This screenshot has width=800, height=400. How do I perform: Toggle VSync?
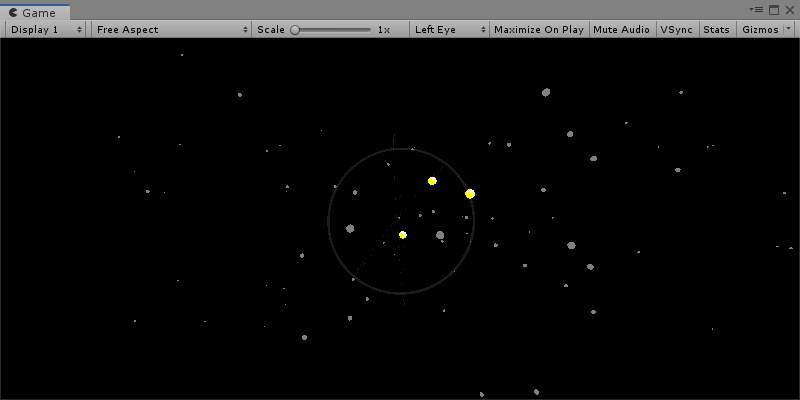[x=677, y=30]
